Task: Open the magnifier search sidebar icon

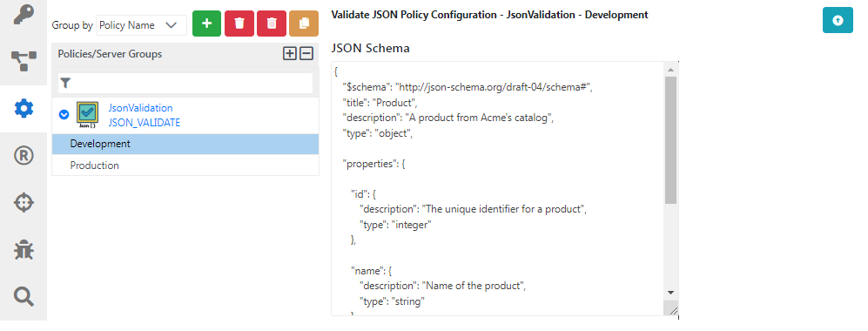Action: (x=24, y=297)
